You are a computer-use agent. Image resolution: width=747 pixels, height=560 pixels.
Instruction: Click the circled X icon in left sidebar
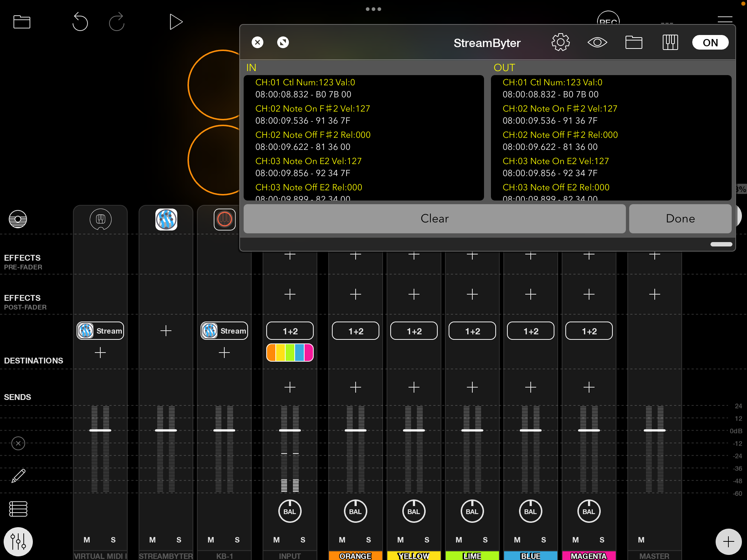18,443
